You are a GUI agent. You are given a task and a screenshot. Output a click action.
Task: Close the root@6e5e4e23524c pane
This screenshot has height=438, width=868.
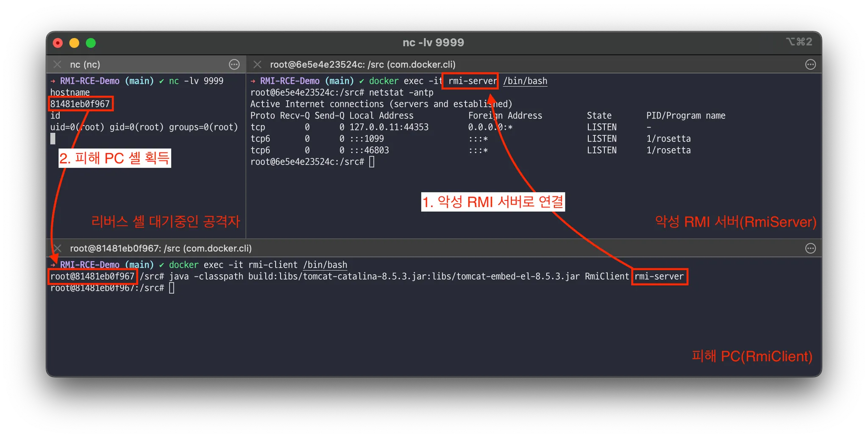[257, 64]
